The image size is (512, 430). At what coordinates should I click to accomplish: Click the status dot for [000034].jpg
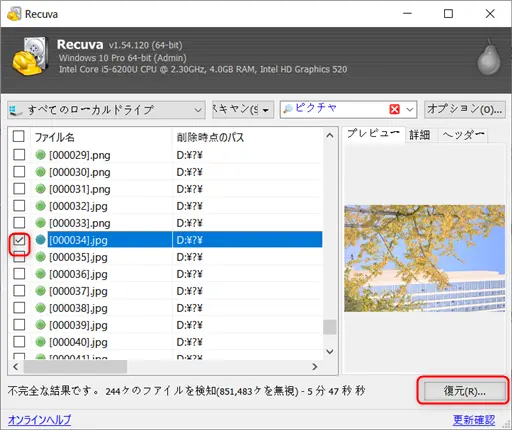[x=40, y=240]
